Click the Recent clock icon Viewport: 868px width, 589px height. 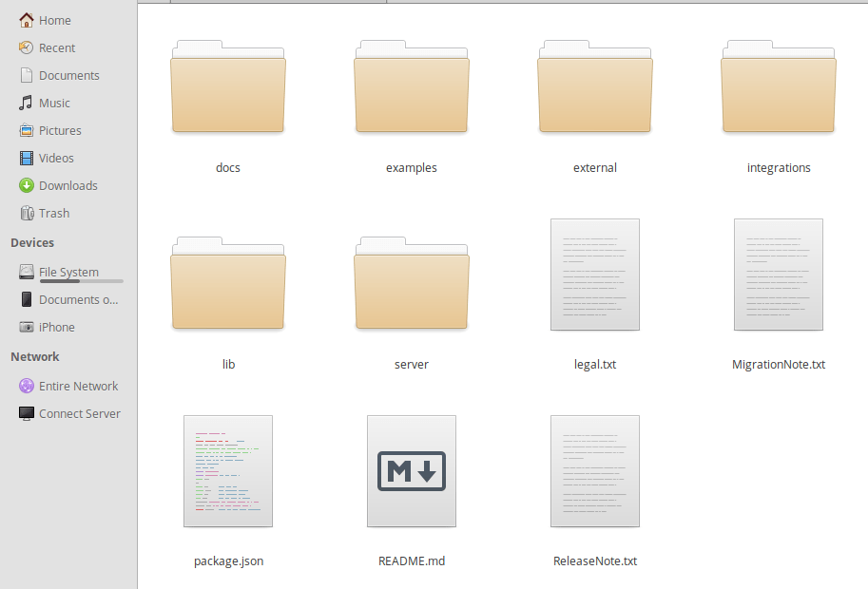pyautogui.click(x=26, y=47)
